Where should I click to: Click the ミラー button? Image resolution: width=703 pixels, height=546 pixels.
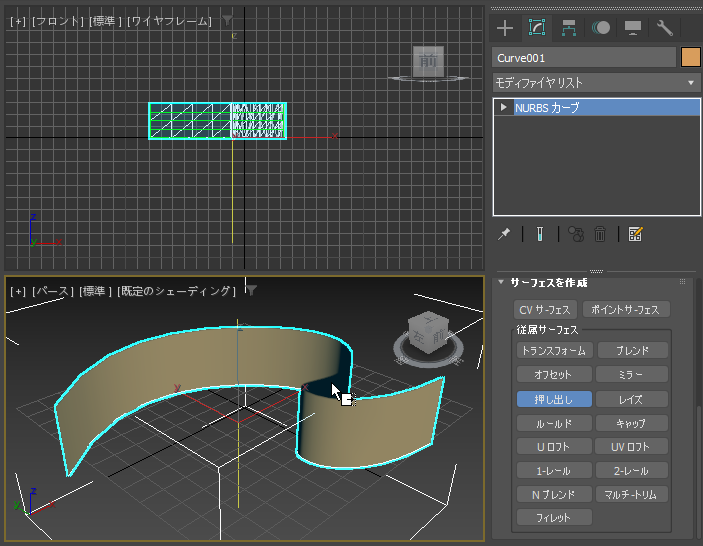pyautogui.click(x=632, y=374)
